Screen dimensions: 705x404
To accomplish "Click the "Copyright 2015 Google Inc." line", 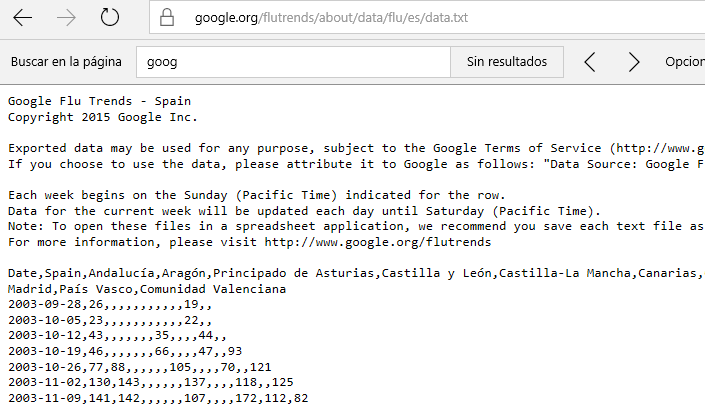I will 103,117.
